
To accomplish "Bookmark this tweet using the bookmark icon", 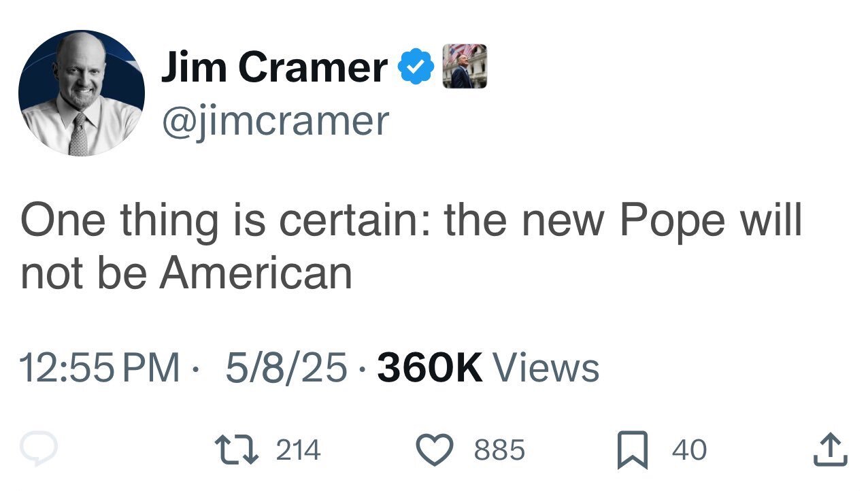I will tap(633, 451).
